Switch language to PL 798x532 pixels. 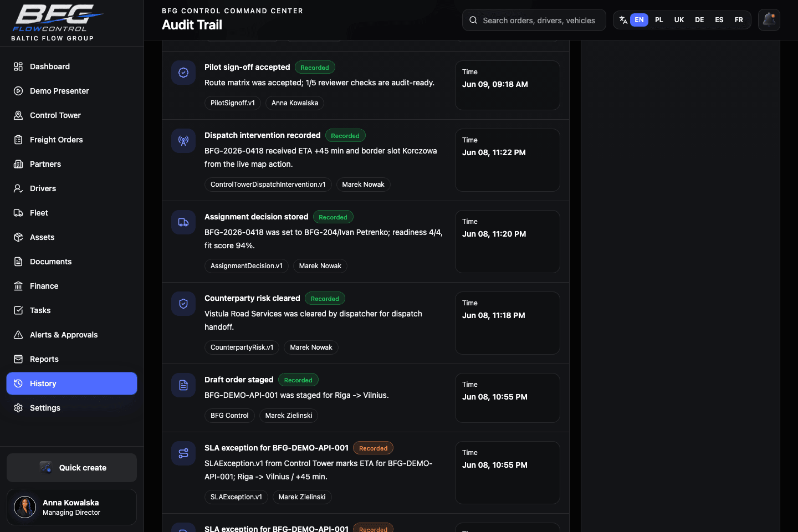[x=659, y=20]
